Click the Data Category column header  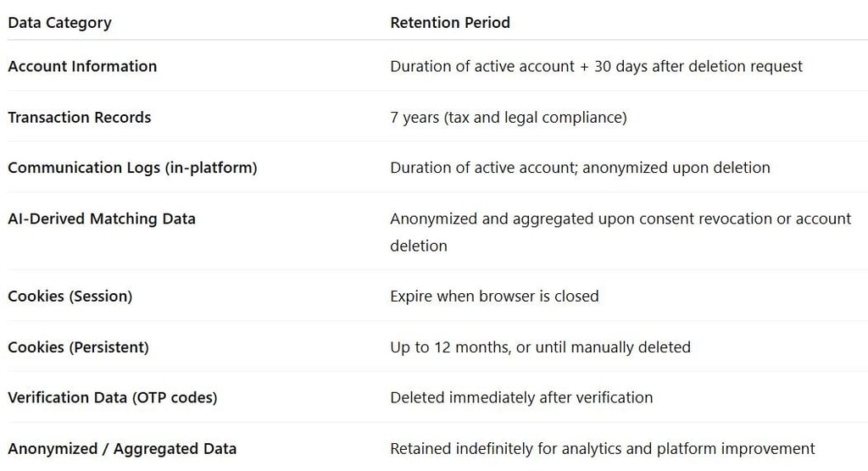point(59,23)
